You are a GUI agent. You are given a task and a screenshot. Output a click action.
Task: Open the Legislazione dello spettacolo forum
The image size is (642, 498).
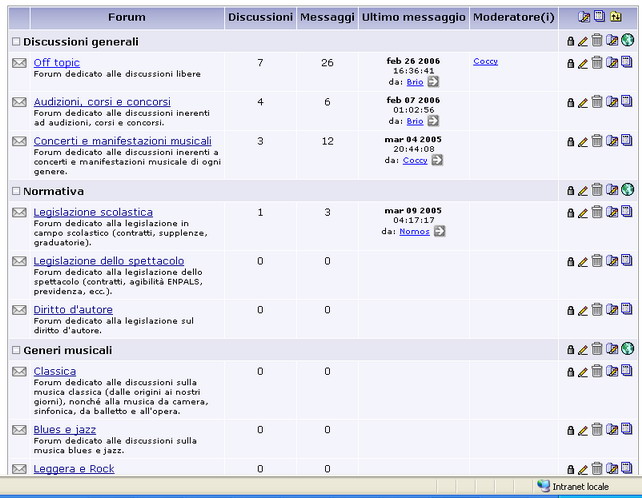point(109,261)
